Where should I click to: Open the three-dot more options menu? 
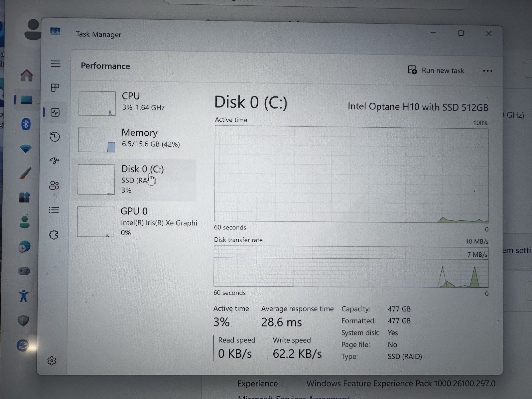click(487, 71)
